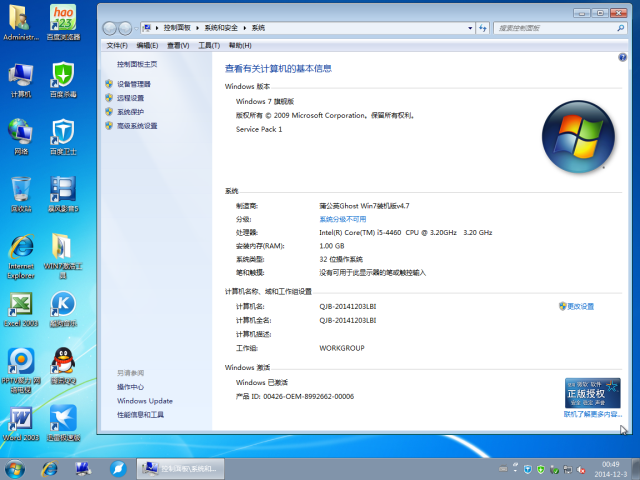
Task: Open Advanced system settings from the sidebar
Action: [137, 126]
